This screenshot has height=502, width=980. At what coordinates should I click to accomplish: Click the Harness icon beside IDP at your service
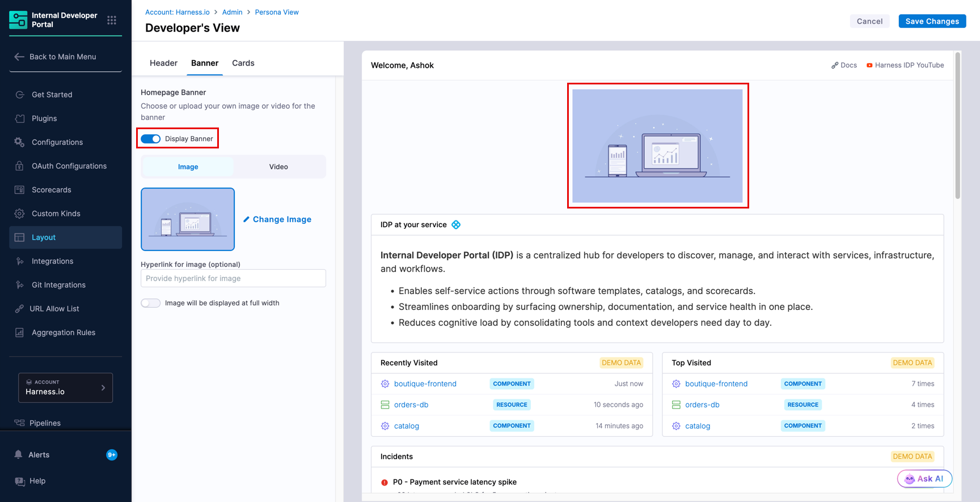tap(456, 225)
